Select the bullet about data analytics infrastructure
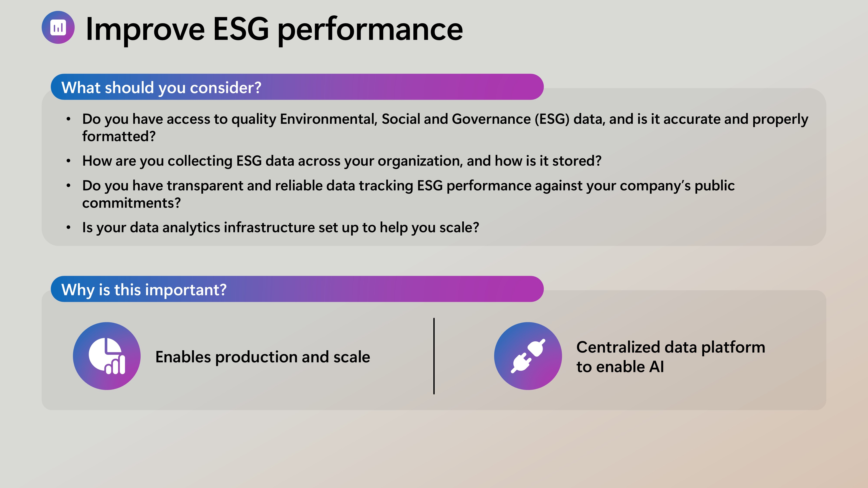868x488 pixels. (x=280, y=228)
